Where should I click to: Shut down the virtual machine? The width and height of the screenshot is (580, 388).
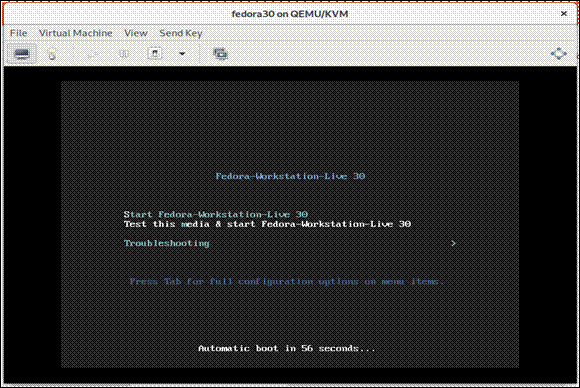tap(155, 54)
